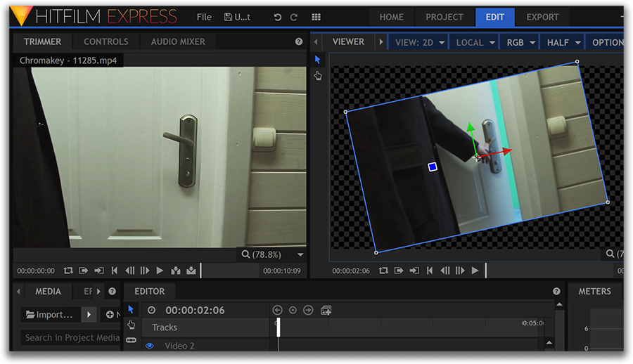Open the File menu
This screenshot has height=364, width=633.
tap(204, 17)
